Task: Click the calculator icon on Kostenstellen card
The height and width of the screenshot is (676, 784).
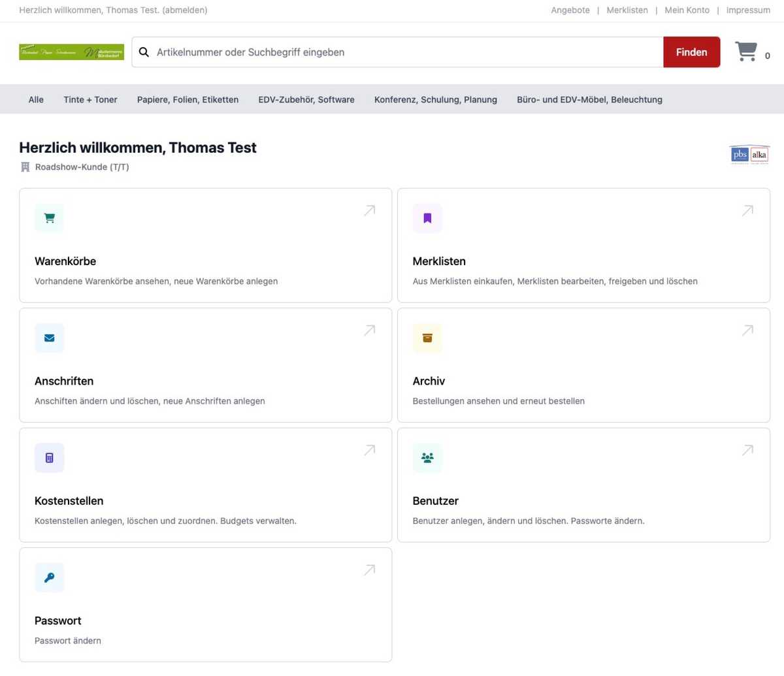Action: (50, 458)
